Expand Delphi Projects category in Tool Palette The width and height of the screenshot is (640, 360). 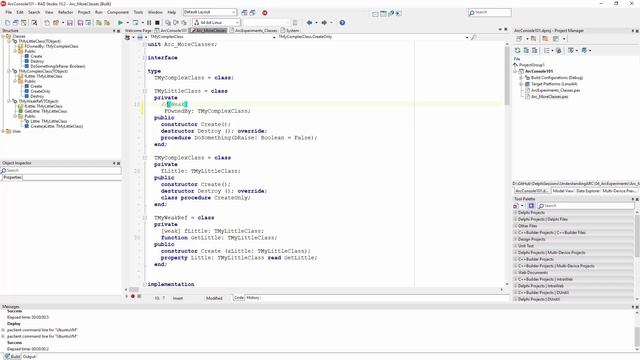tap(516, 213)
